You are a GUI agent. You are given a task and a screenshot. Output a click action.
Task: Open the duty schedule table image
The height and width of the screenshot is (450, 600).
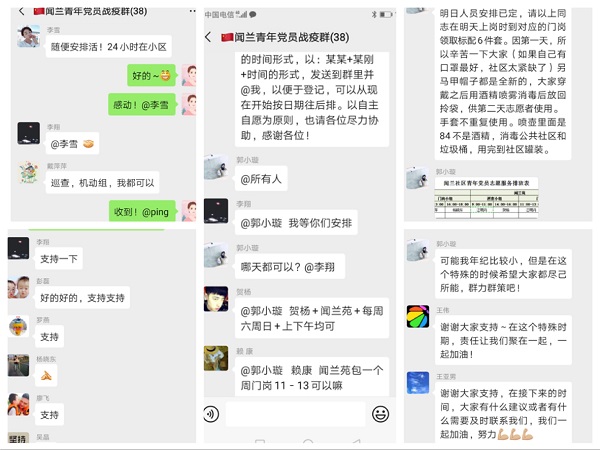486,198
